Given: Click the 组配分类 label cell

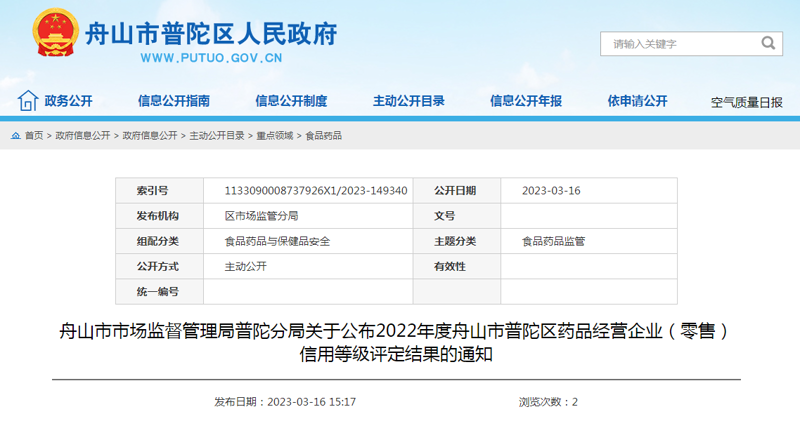Looking at the screenshot, I should (160, 241).
